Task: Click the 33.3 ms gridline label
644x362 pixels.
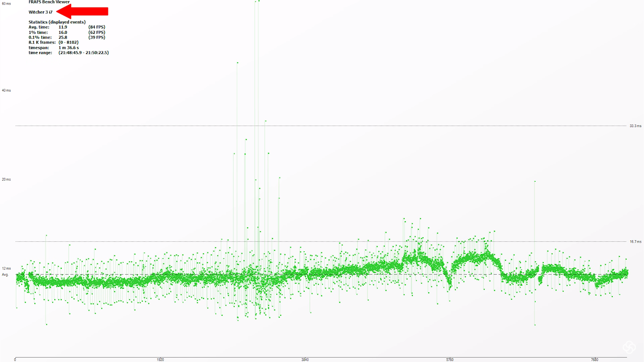Action: pos(635,126)
